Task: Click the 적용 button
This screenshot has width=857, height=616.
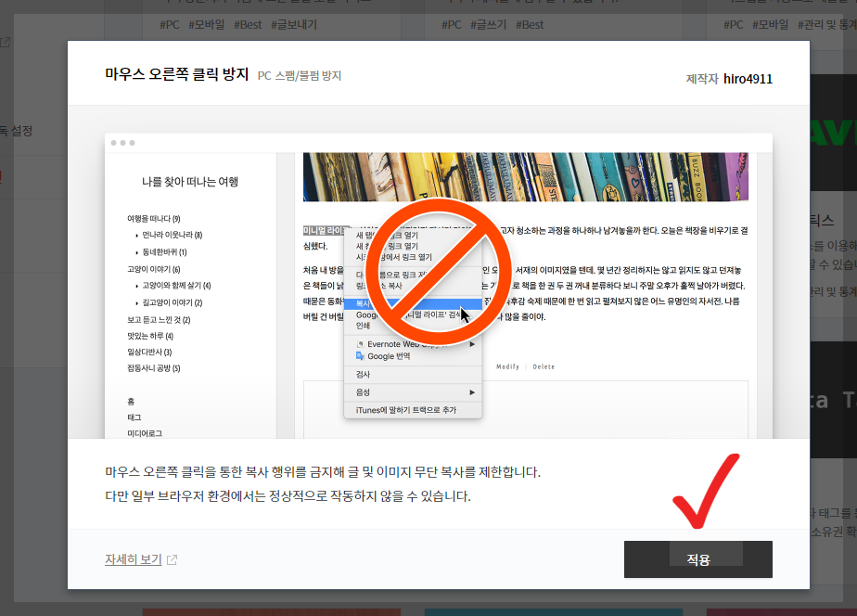Action: (697, 559)
